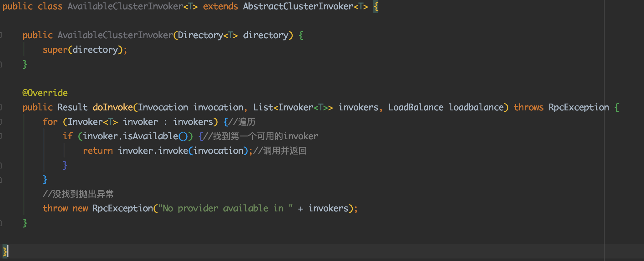Click the comment //找到第一个可用的invoker
Screen dimensions: 644x261
pyautogui.click(x=261, y=136)
